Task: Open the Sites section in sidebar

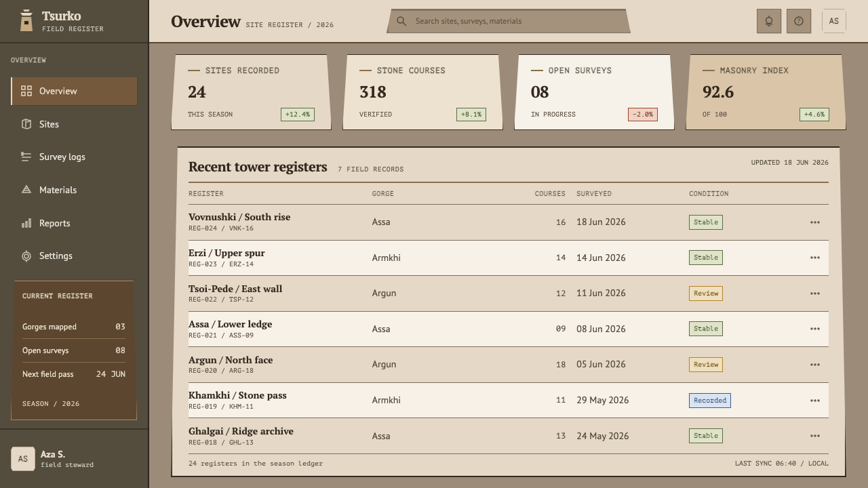Action: pyautogui.click(x=74, y=124)
